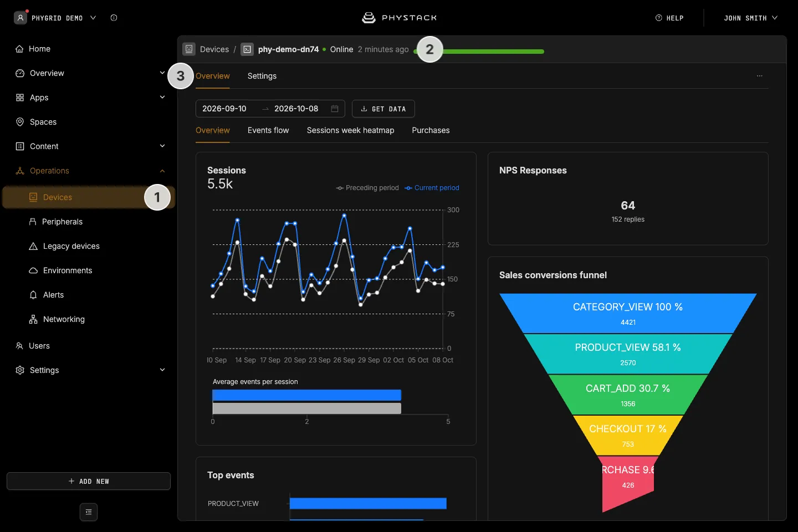Screen dimensions: 798x532
Task: Expand the Overview sidebar section
Action: click(x=162, y=73)
